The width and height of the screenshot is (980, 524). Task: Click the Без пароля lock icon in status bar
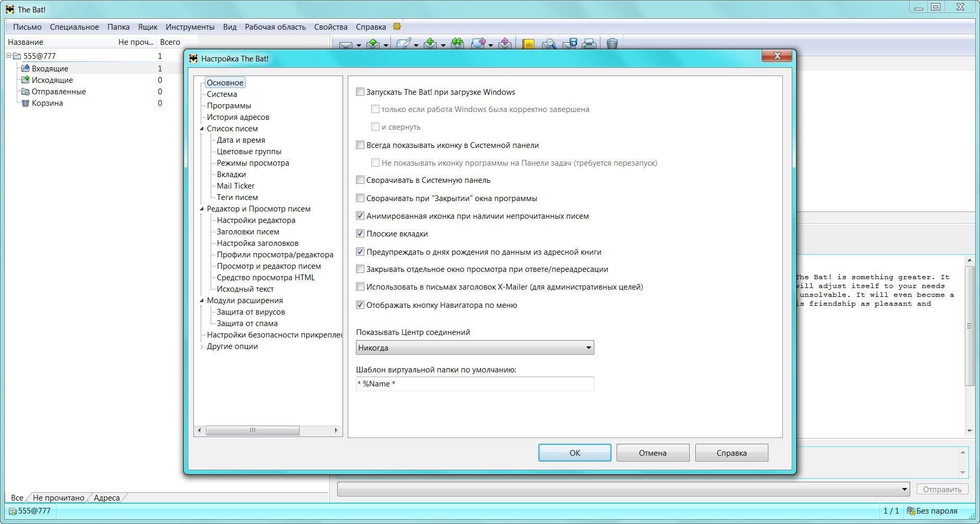coord(911,511)
